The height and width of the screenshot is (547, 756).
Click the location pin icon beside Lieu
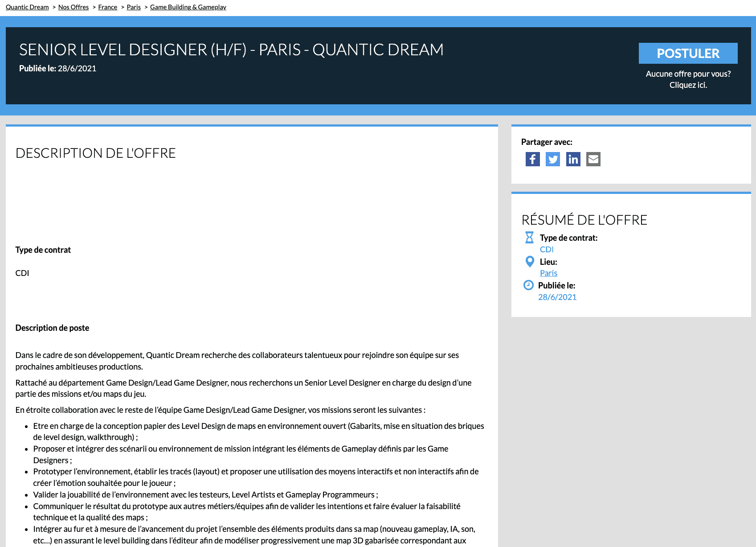(x=530, y=262)
